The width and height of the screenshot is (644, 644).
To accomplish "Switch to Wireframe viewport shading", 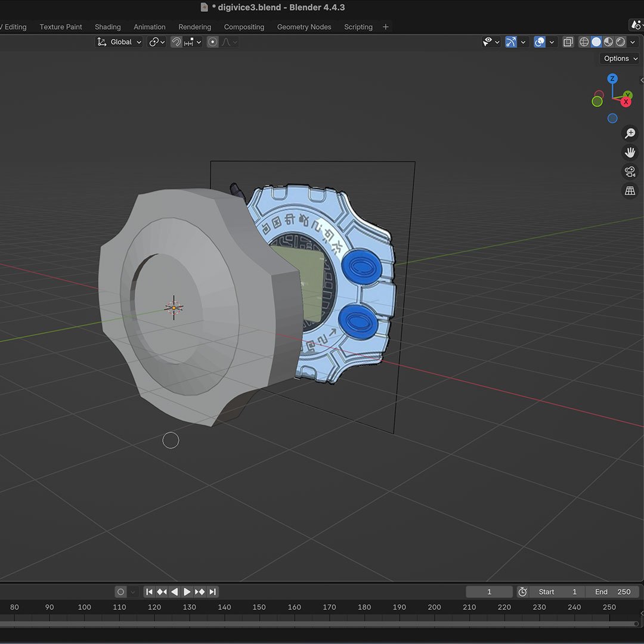I will click(x=584, y=42).
